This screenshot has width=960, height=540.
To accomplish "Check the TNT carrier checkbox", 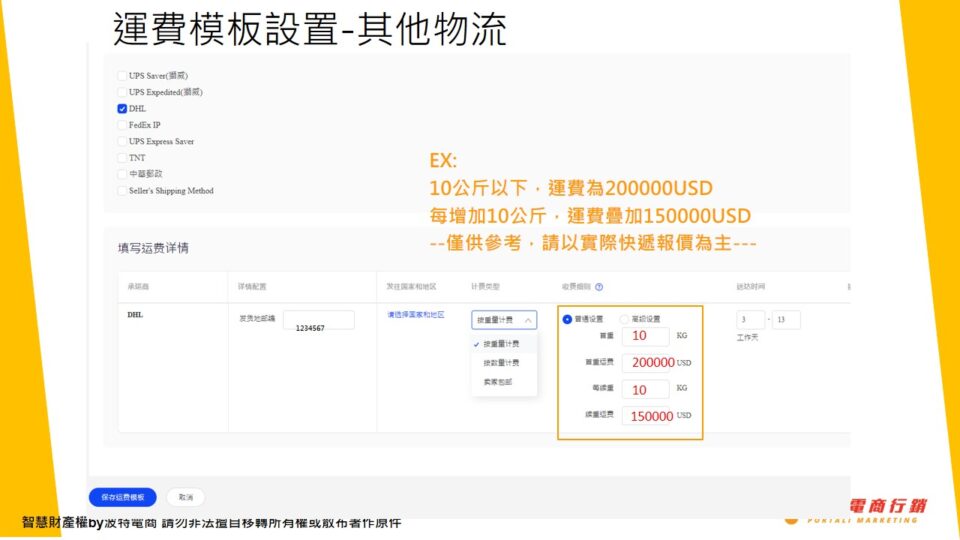I will pos(122,158).
